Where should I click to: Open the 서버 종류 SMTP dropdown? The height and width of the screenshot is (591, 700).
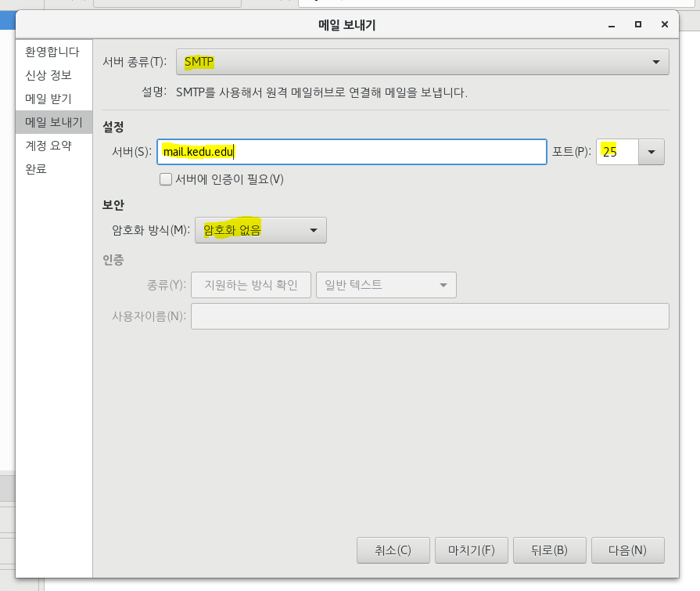coord(422,62)
